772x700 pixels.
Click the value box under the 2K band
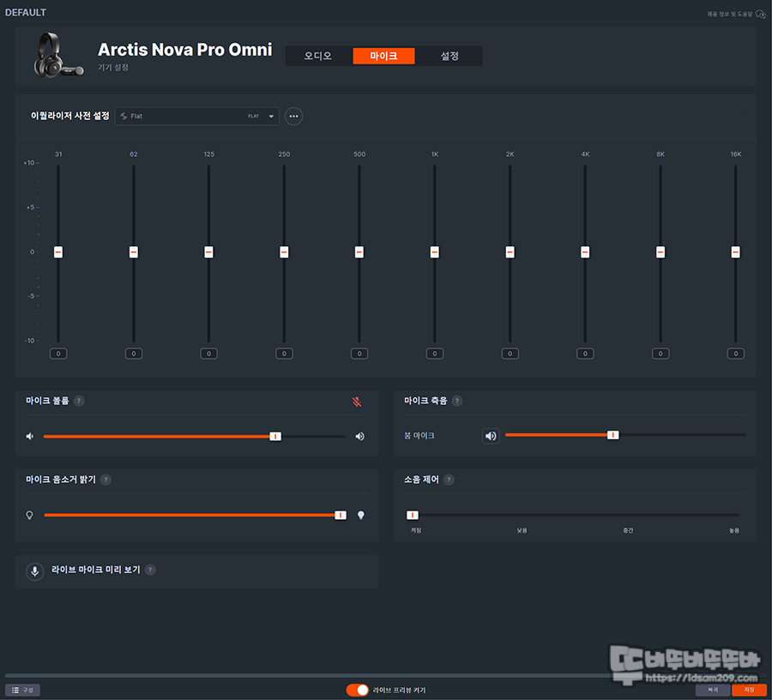[510, 353]
